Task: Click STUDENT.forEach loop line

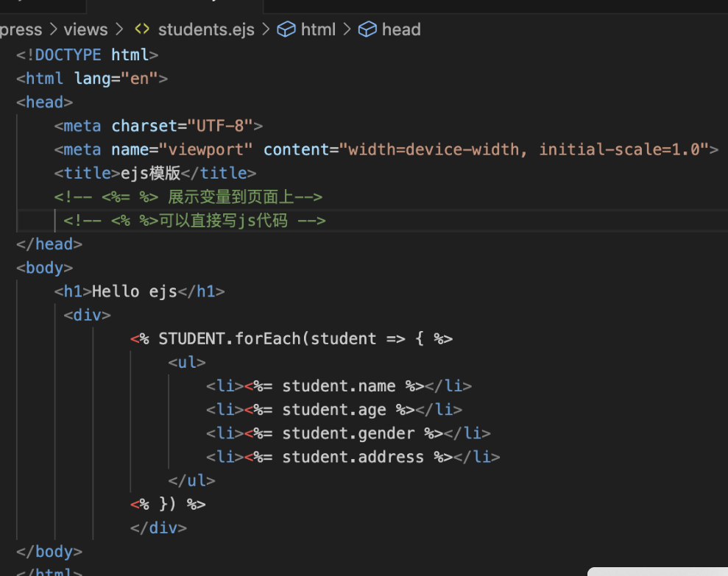Action: pyautogui.click(x=291, y=339)
